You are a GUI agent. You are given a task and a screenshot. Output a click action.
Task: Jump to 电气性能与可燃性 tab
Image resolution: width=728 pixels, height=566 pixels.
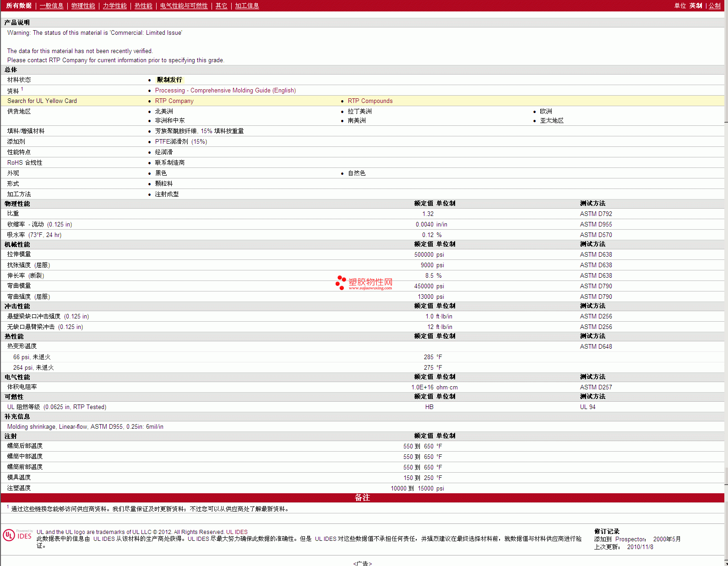pos(184,5)
